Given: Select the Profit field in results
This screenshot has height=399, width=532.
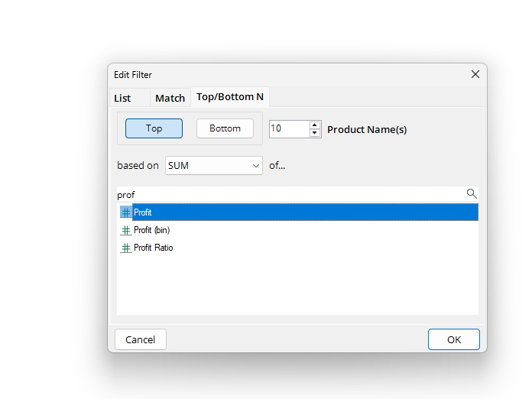Looking at the screenshot, I should (143, 212).
